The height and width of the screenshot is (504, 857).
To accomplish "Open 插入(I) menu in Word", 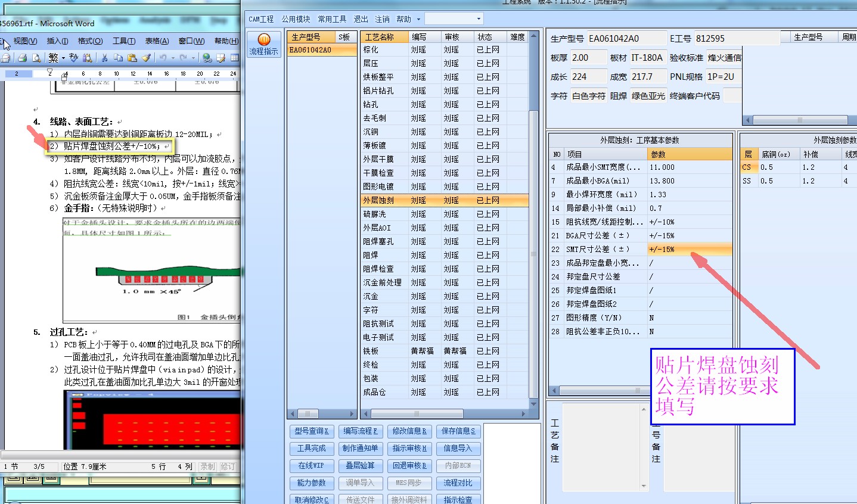I will pyautogui.click(x=57, y=41).
